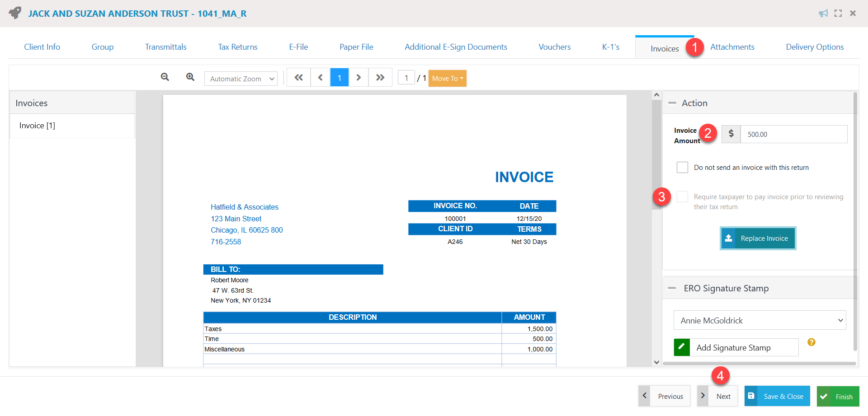Open the Attachments tab
The width and height of the screenshot is (868, 416).
[732, 47]
